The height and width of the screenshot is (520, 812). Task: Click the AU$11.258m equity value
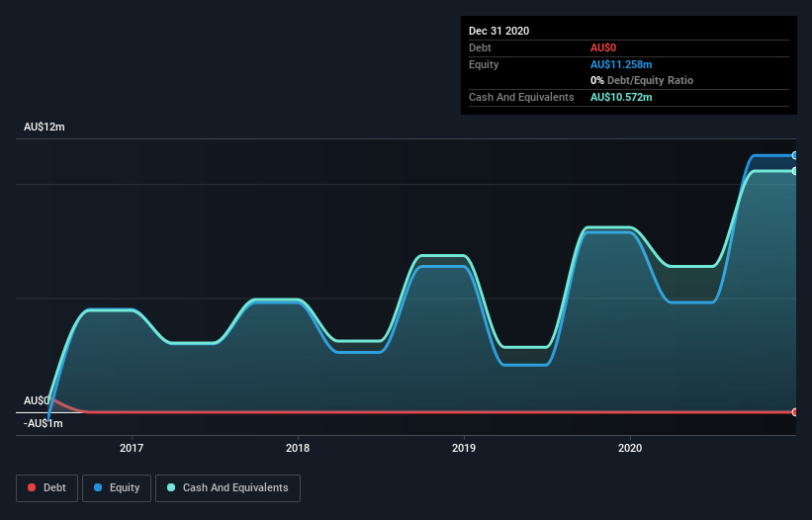pos(621,64)
